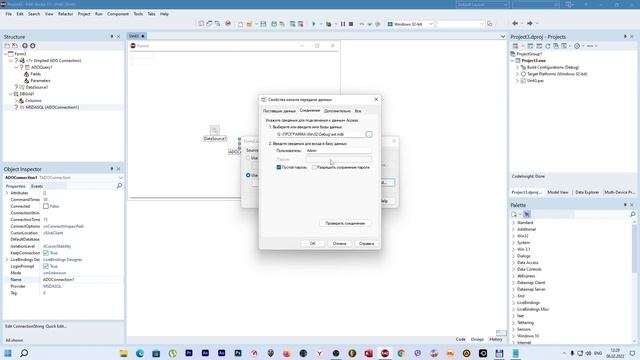Click the Object Inspector search magnifier
The image size is (640, 360).
click(119, 186)
